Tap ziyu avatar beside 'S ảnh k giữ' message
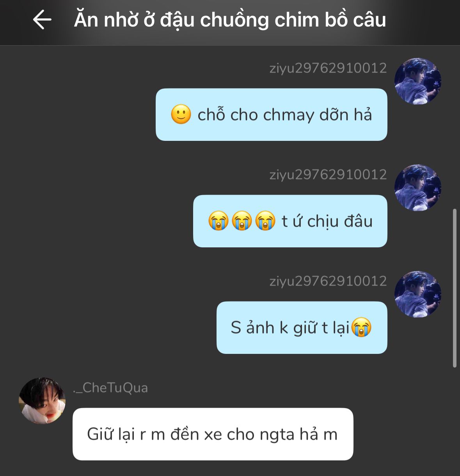 pyautogui.click(x=418, y=294)
